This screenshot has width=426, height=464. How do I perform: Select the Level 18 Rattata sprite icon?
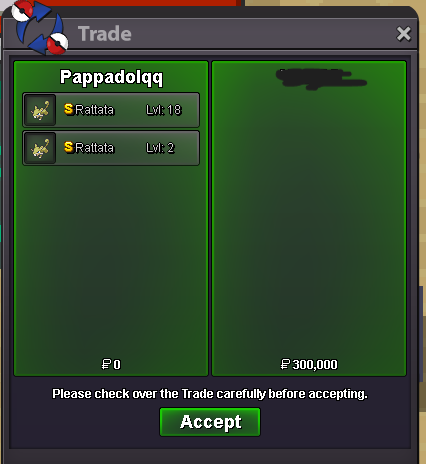40,110
